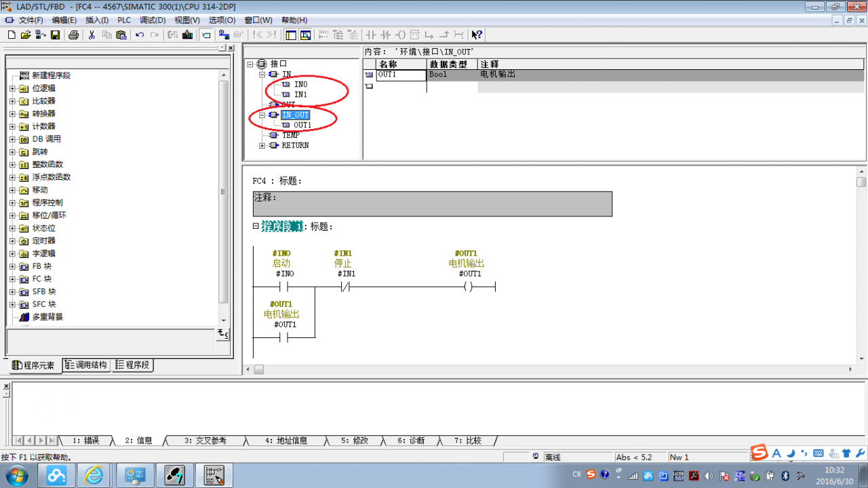Click the Cut scissors icon
This screenshot has height=488, width=868.
(x=92, y=35)
